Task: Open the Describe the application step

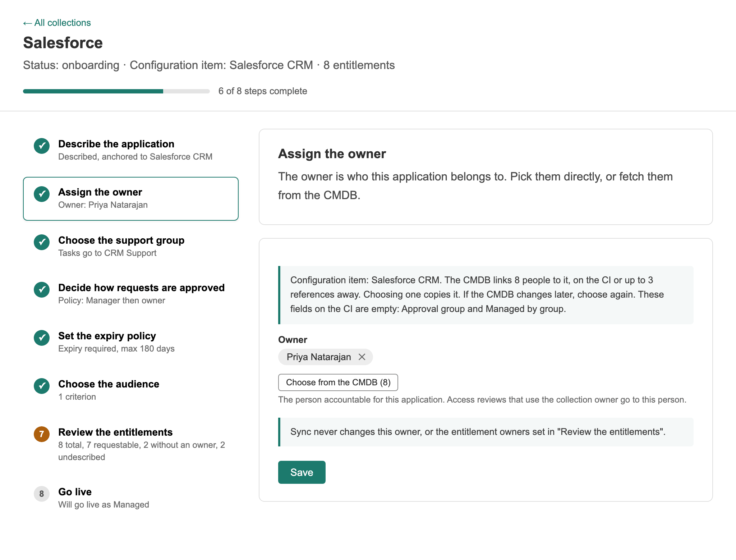Action: (x=131, y=150)
